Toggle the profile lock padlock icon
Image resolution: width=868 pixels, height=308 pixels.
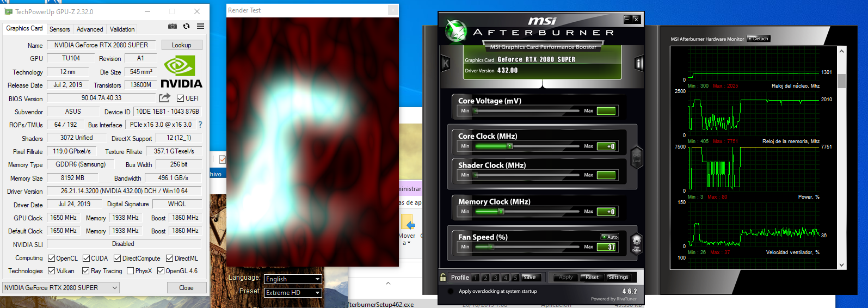point(443,277)
